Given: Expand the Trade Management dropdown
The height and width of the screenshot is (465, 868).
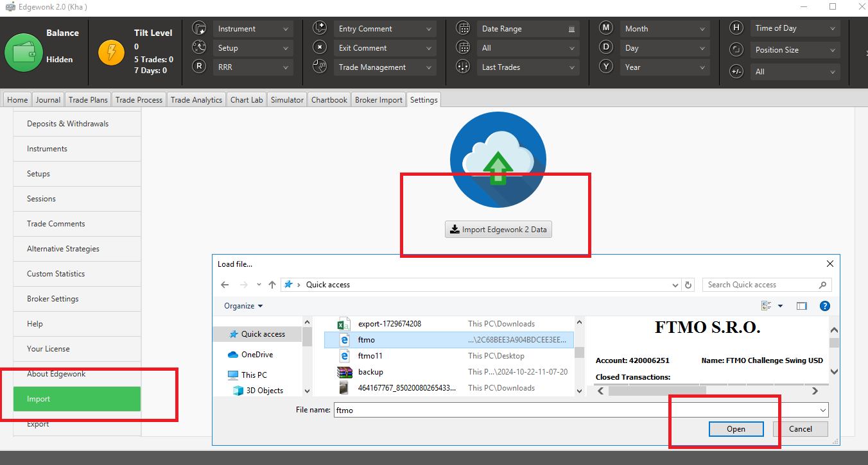Looking at the screenshot, I should coord(385,67).
